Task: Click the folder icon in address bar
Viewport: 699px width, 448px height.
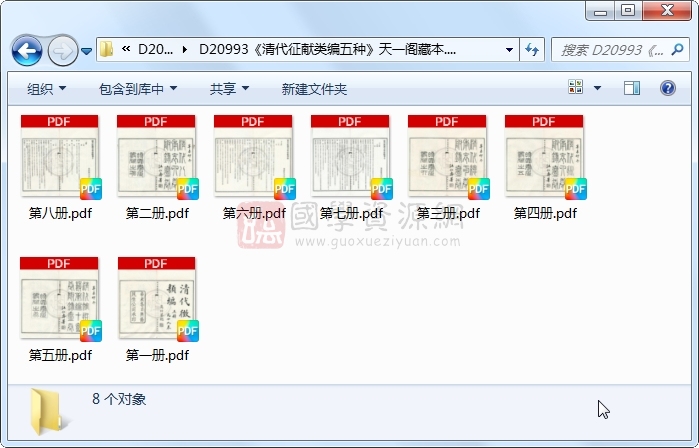Action: click(106, 49)
